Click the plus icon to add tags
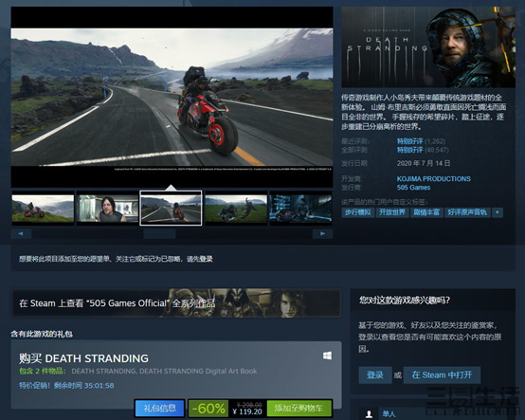The width and height of the screenshot is (525, 420). click(x=498, y=212)
